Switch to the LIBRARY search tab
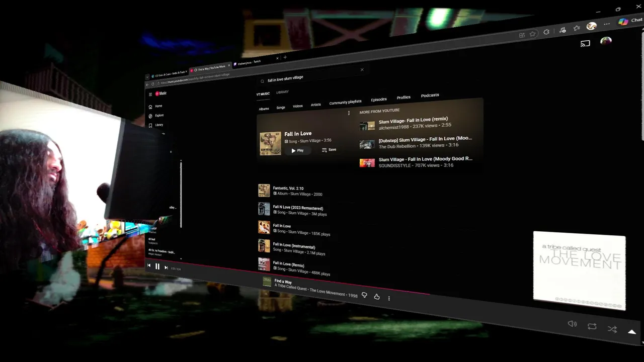644x362 pixels. click(x=282, y=92)
